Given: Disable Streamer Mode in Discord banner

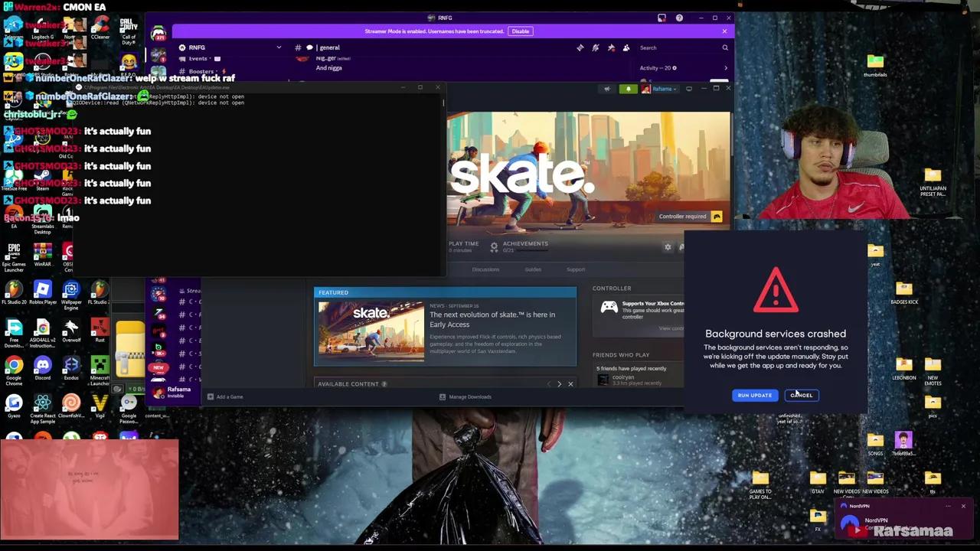Looking at the screenshot, I should pyautogui.click(x=520, y=31).
